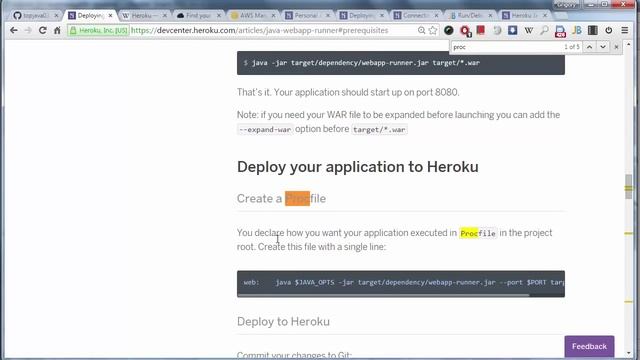Screen dimensions: 640x360
Task: Close the GitHub topjava tab
Action: click(x=56, y=16)
